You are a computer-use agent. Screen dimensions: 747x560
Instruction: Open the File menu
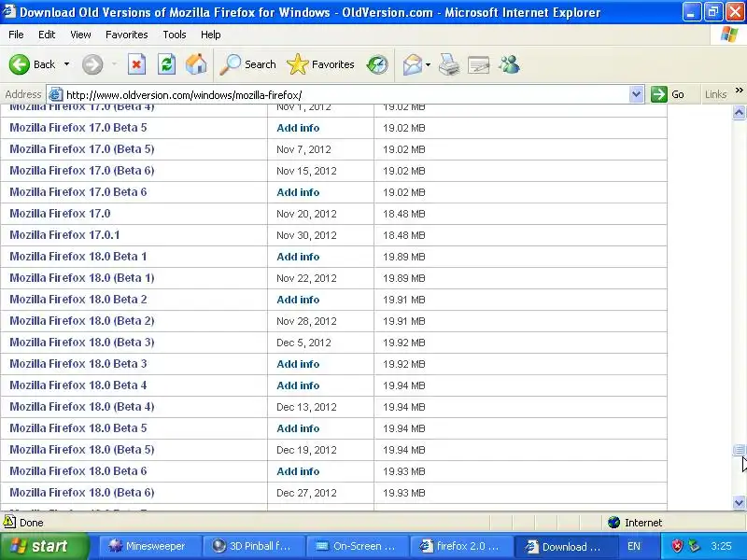[16, 35]
